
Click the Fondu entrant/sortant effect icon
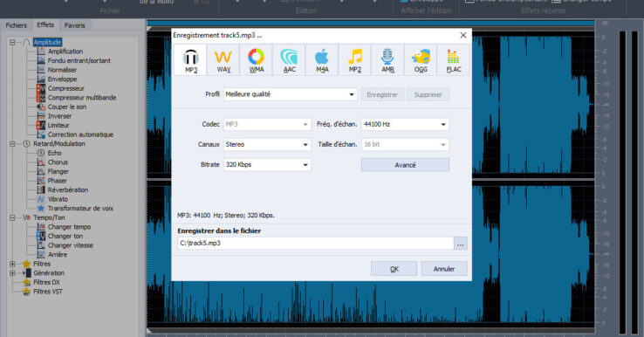41,60
